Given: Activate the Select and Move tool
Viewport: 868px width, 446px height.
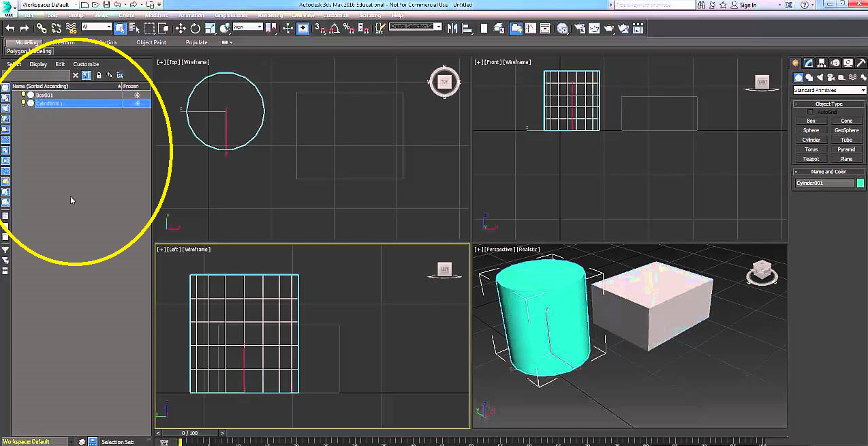Looking at the screenshot, I should [181, 28].
